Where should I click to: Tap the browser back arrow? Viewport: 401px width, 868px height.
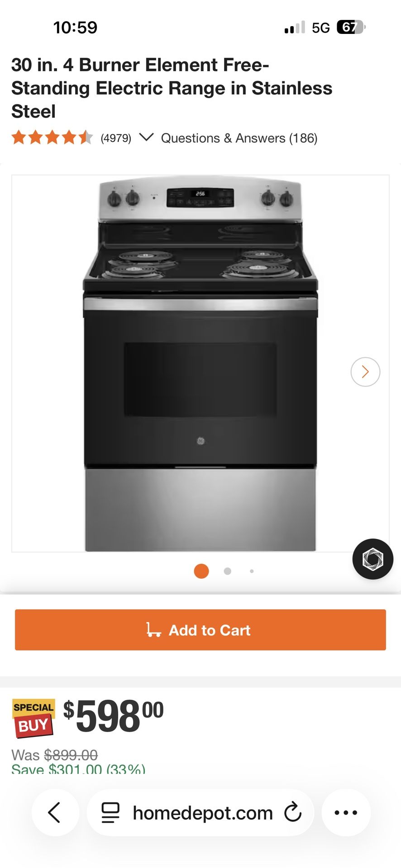pyautogui.click(x=55, y=812)
